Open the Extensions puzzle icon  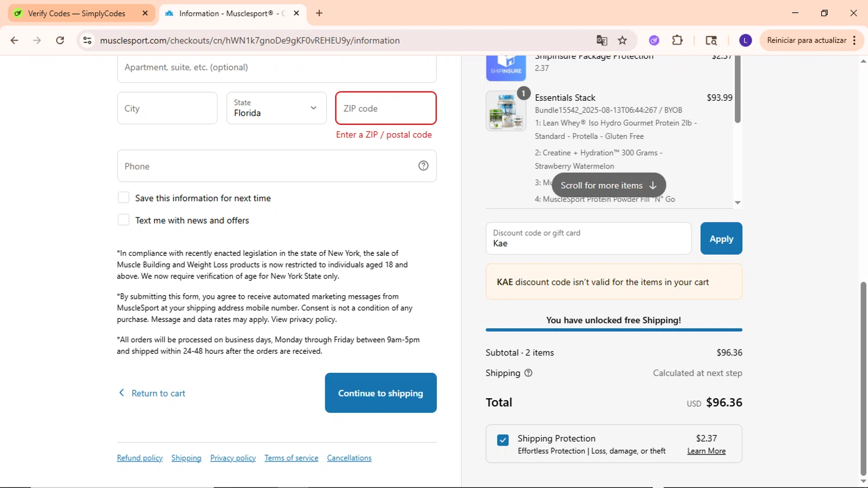[x=678, y=41]
